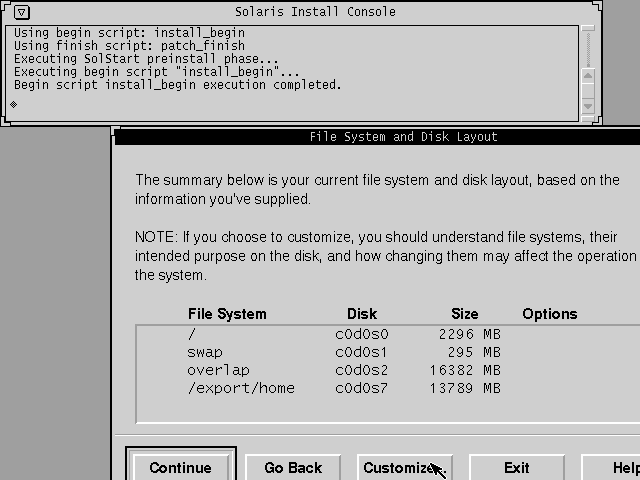Click console line 'Executing SolStart preinstall phase...'
The height and width of the screenshot is (480, 640).
tap(146, 59)
